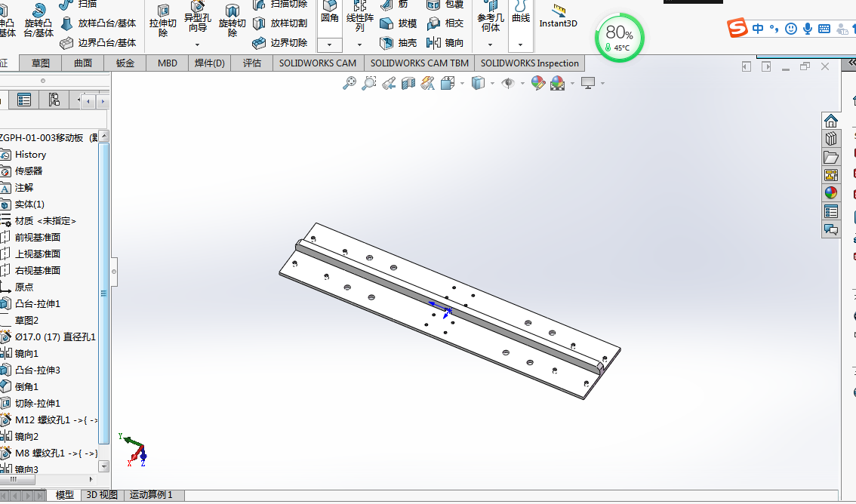Open the 异型孔向导 dropdown arrow
Screen dimensions: 856x504
point(198,45)
